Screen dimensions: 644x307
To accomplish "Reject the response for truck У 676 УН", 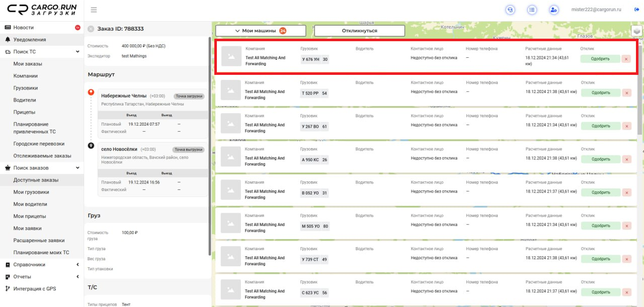I will pyautogui.click(x=626, y=59).
